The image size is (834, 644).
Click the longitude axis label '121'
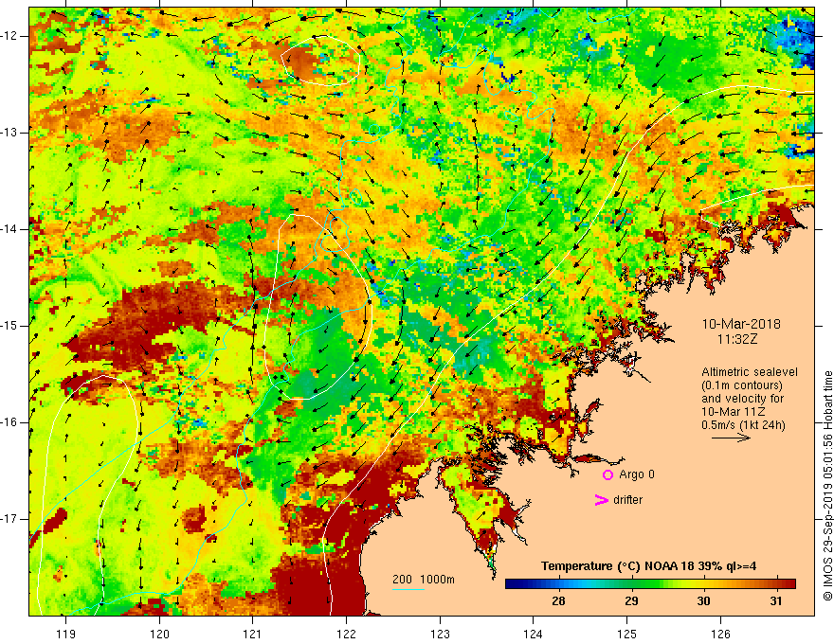253,634
